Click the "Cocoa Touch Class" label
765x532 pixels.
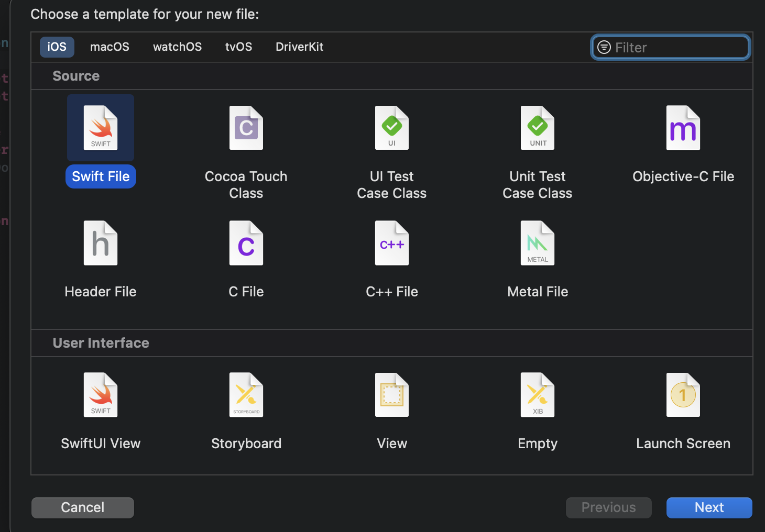(x=246, y=185)
